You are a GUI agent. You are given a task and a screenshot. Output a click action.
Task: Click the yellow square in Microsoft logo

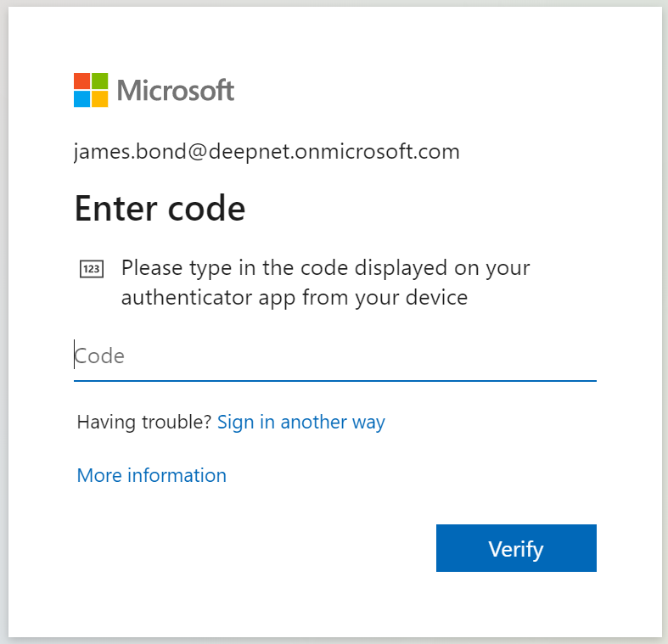pyautogui.click(x=100, y=99)
